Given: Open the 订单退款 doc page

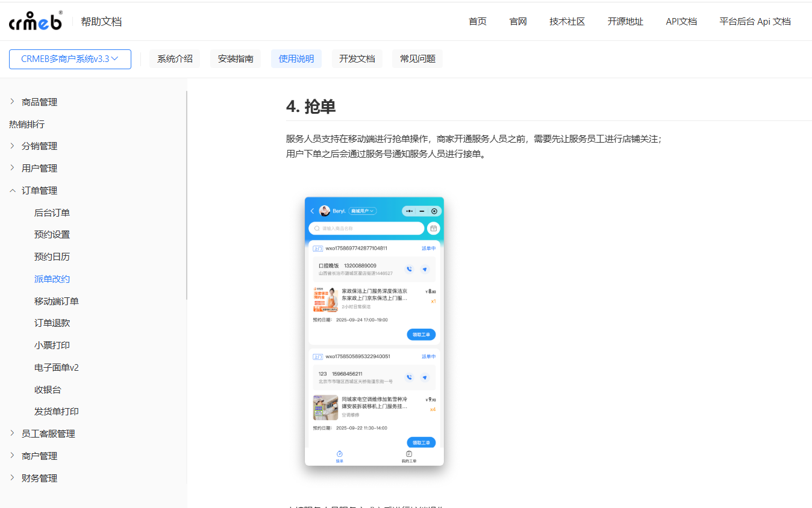Looking at the screenshot, I should [52, 323].
